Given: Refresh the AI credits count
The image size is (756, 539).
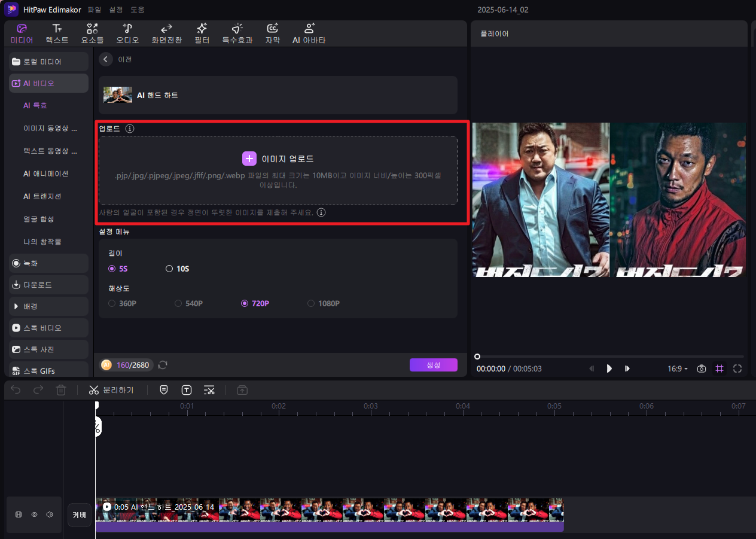Looking at the screenshot, I should pyautogui.click(x=163, y=365).
